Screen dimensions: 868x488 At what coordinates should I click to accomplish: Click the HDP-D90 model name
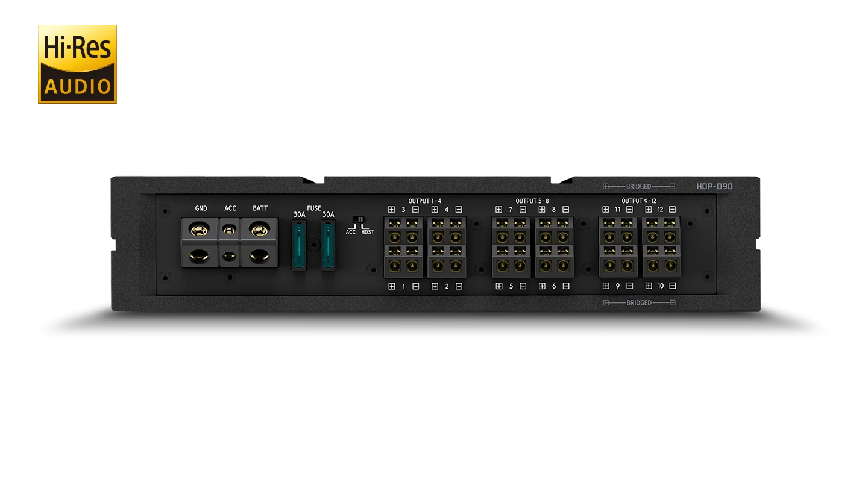tap(714, 187)
